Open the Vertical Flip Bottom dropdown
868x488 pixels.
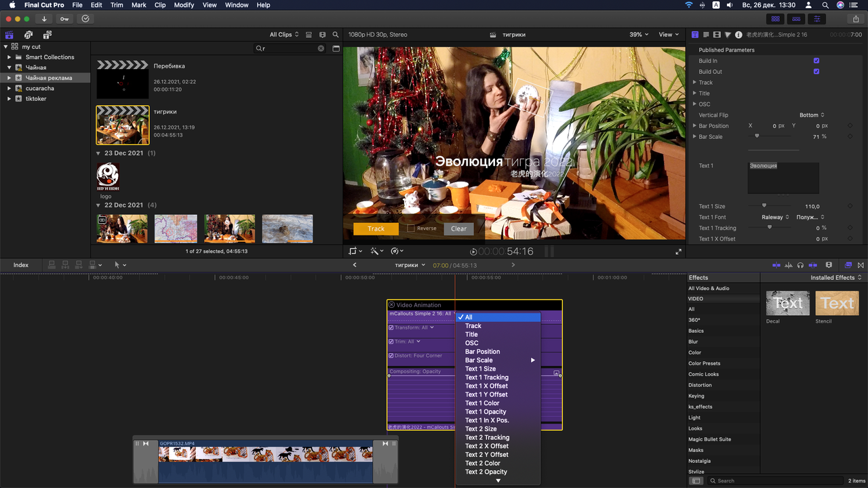click(x=812, y=115)
